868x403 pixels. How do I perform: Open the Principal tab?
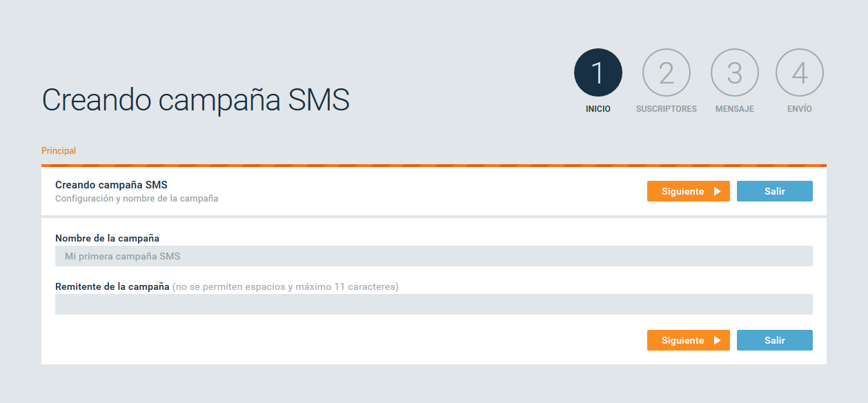59,150
